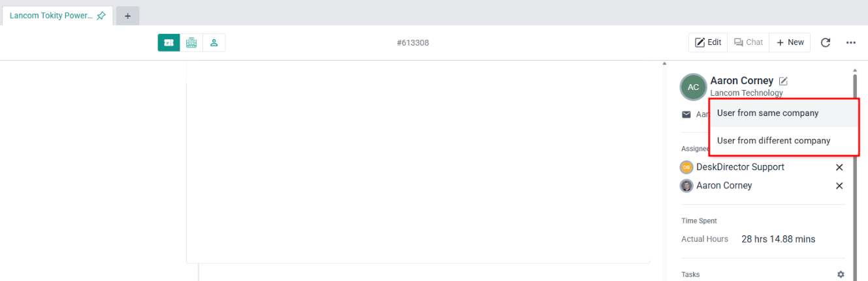This screenshot has height=281, width=868.
Task: Choose "User from different company" option
Action: (773, 141)
